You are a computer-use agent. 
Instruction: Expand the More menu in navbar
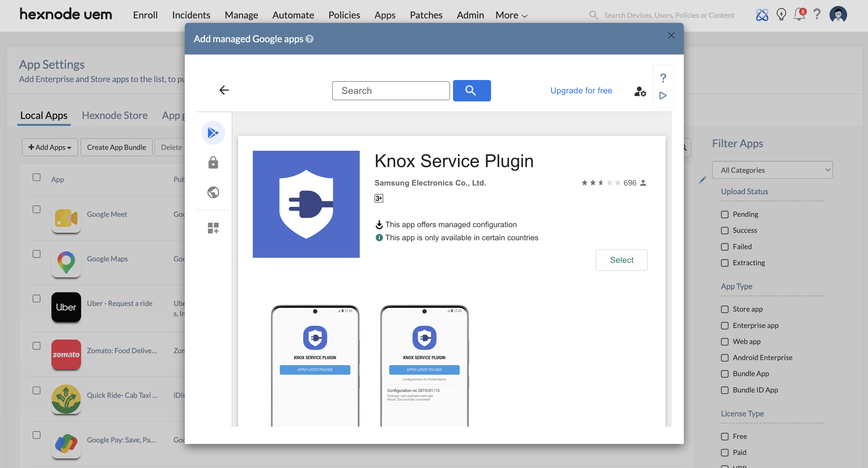[511, 15]
